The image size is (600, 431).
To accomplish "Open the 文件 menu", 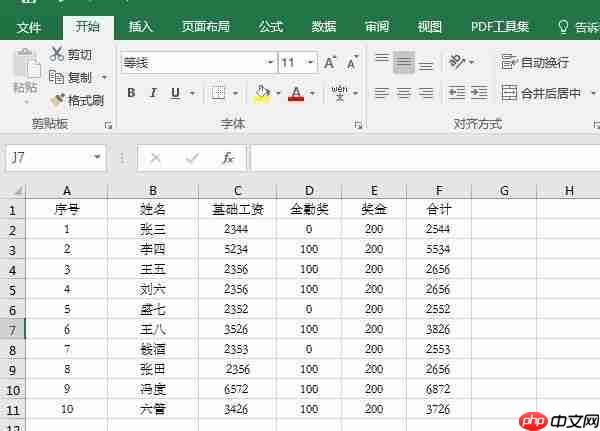I will 29,27.
